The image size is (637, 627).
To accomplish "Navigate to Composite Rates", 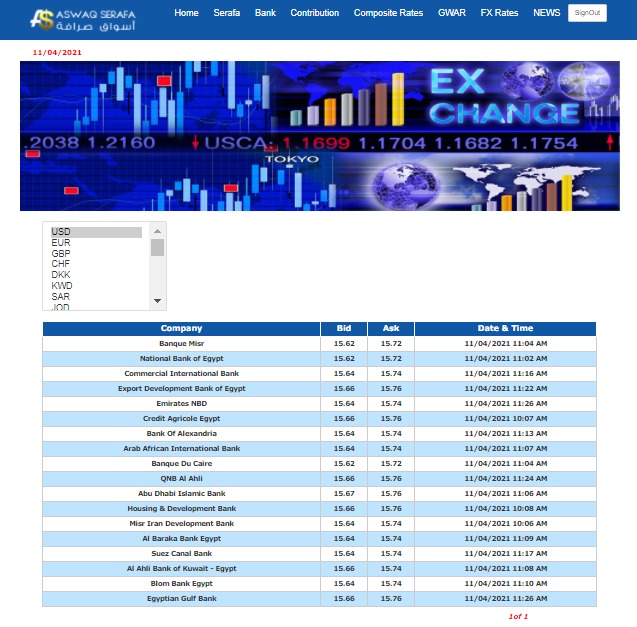I will coord(388,13).
